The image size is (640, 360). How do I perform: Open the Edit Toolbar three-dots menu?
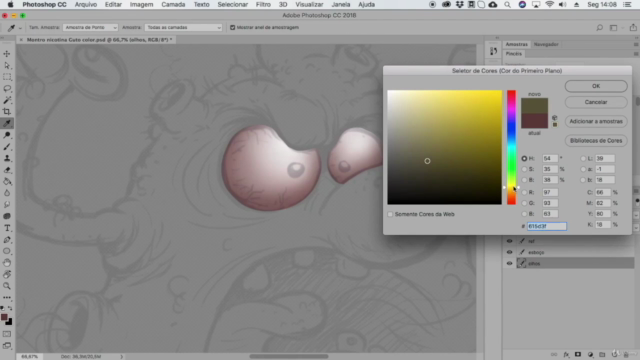point(7,298)
